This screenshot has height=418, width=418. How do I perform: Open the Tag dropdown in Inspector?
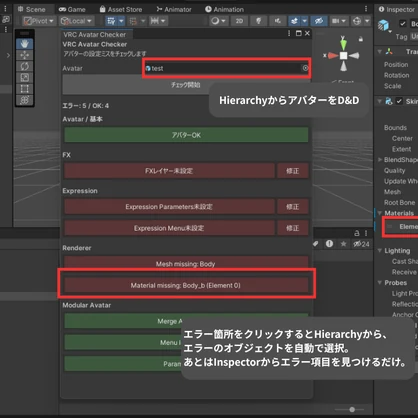coord(414,36)
